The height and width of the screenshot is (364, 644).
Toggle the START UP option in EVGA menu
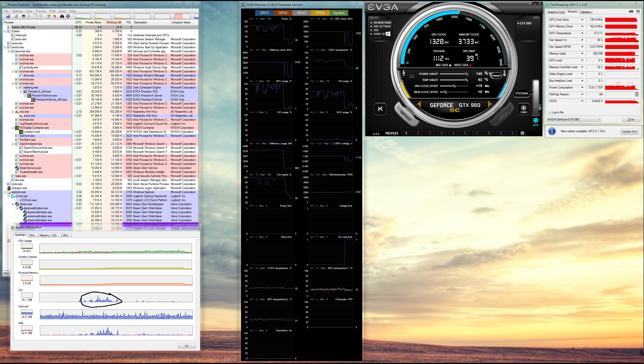(379, 34)
